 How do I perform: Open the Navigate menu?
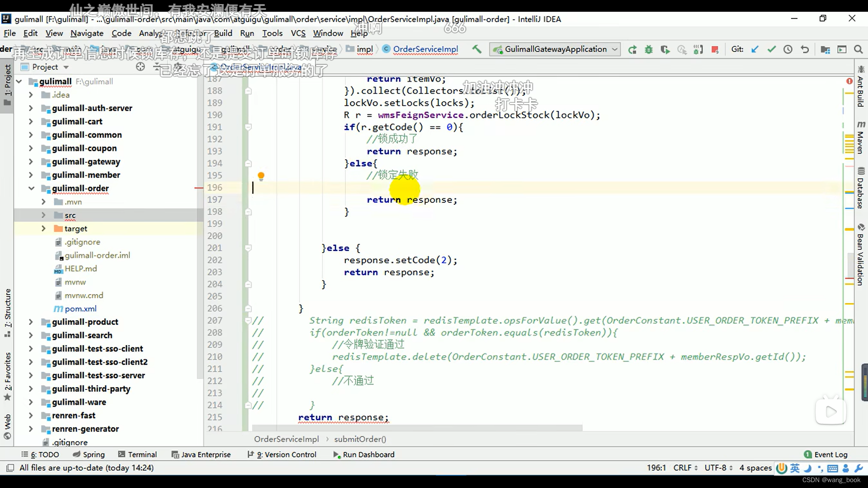coord(87,33)
